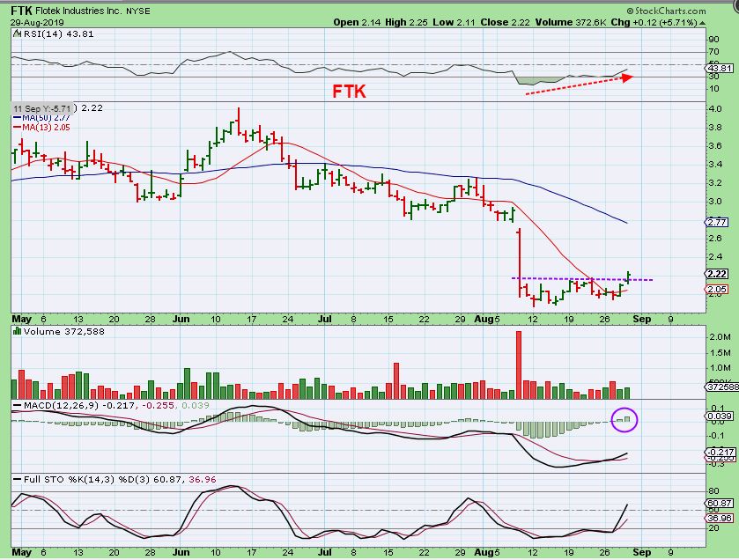Click the MA(13) 2.05 legend text
Screen dimensions: 739x560
point(46,127)
